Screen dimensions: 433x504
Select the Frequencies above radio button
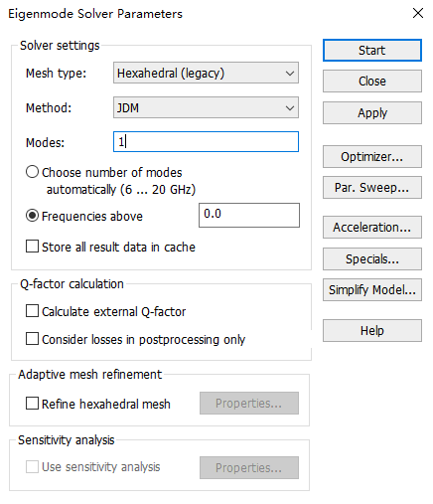(32, 216)
